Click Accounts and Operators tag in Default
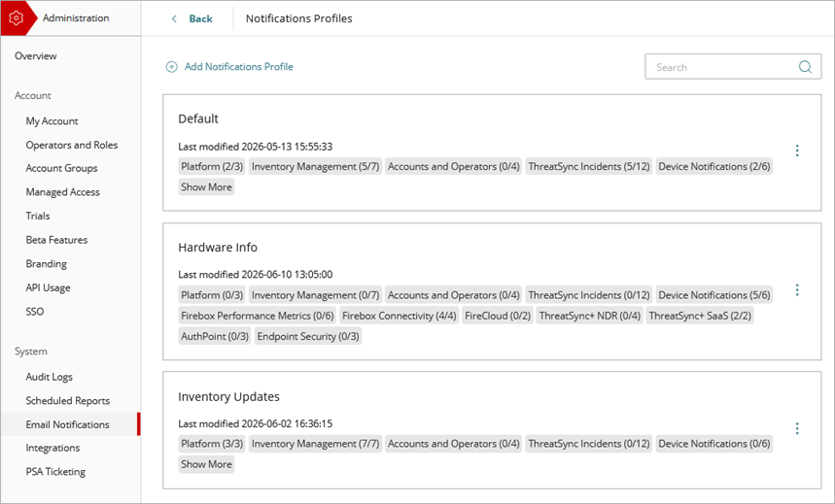This screenshot has width=835, height=504. click(x=453, y=167)
